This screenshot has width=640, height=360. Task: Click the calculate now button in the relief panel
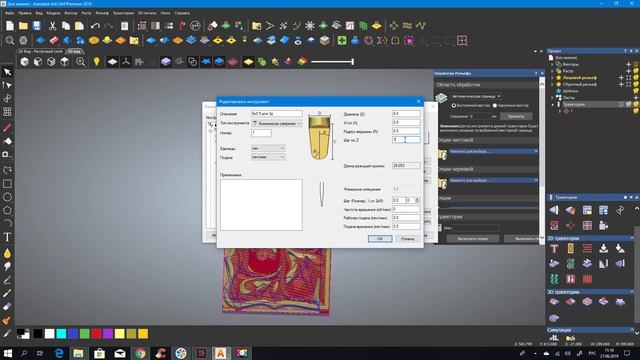(522, 238)
